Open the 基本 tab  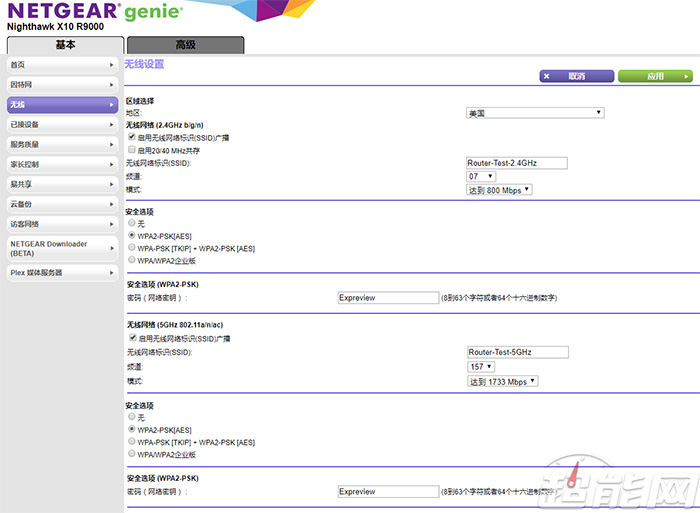[x=65, y=45]
